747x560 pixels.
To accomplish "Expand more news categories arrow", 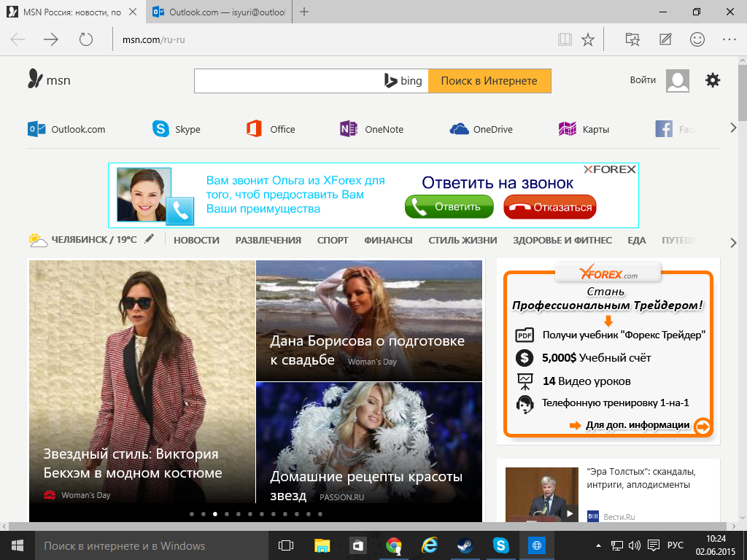I will tap(733, 242).
